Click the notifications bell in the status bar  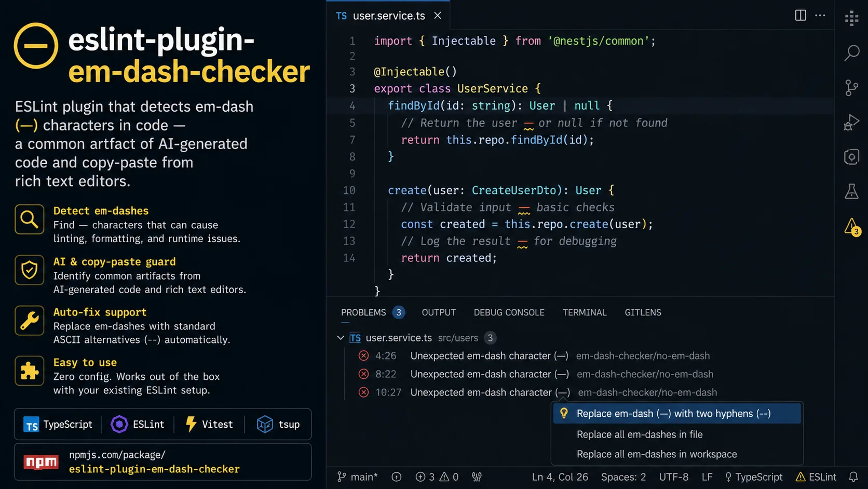pyautogui.click(x=854, y=477)
